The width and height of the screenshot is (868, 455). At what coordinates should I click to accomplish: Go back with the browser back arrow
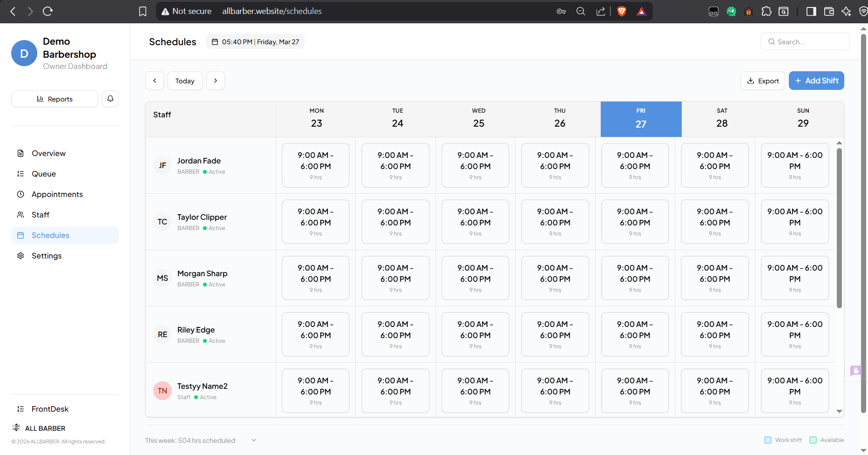click(x=13, y=11)
